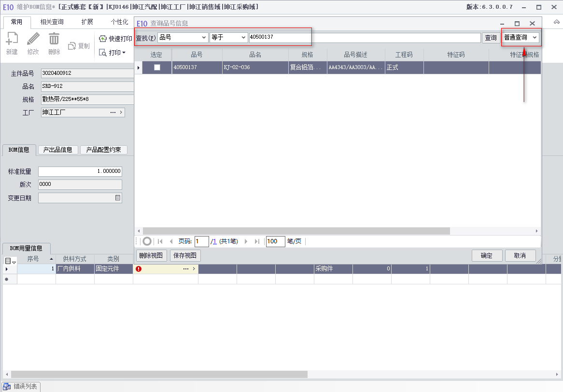Click the 查询 search button
Screen dimensions: 563x392
491,38
